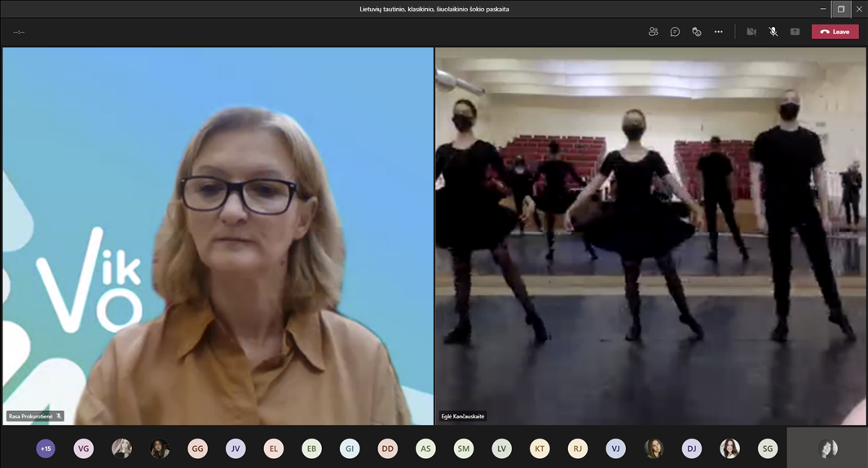
Task: Select the GG participant avatar
Action: (x=197, y=448)
